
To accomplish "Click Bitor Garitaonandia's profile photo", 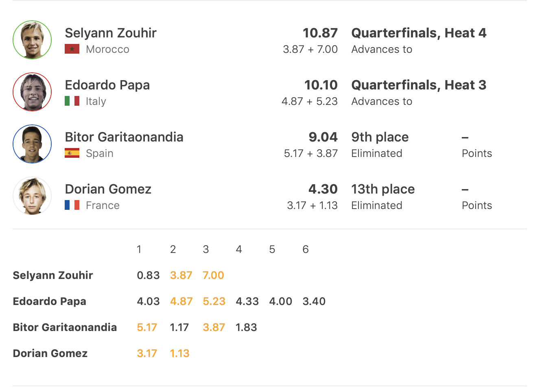I will 32,144.
